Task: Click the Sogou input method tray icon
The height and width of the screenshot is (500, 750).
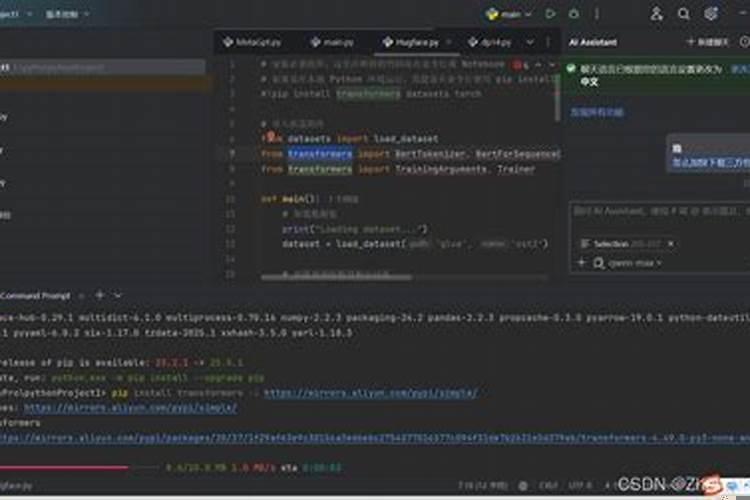Action: coord(711,484)
